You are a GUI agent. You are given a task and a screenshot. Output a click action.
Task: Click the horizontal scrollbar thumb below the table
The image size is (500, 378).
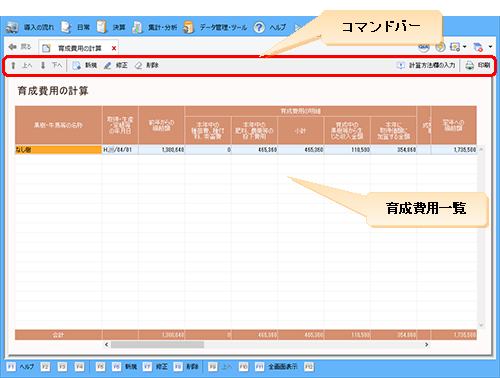coord(157,344)
